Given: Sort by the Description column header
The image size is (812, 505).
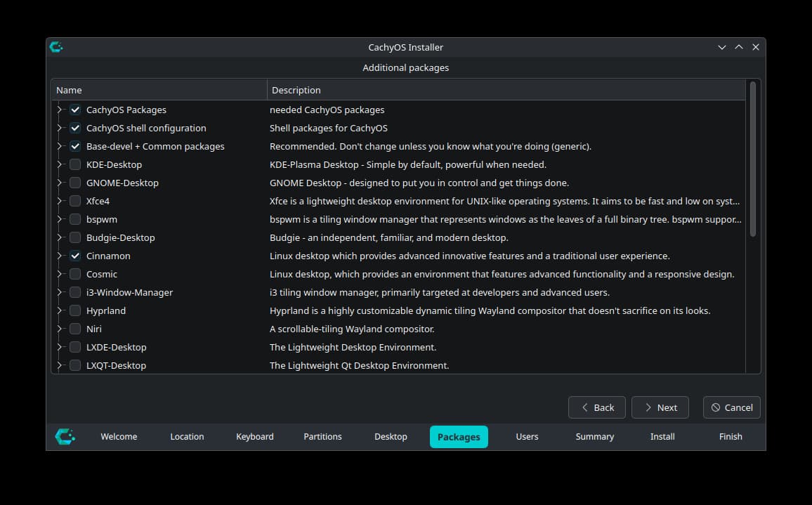Looking at the screenshot, I should pyautogui.click(x=506, y=90).
